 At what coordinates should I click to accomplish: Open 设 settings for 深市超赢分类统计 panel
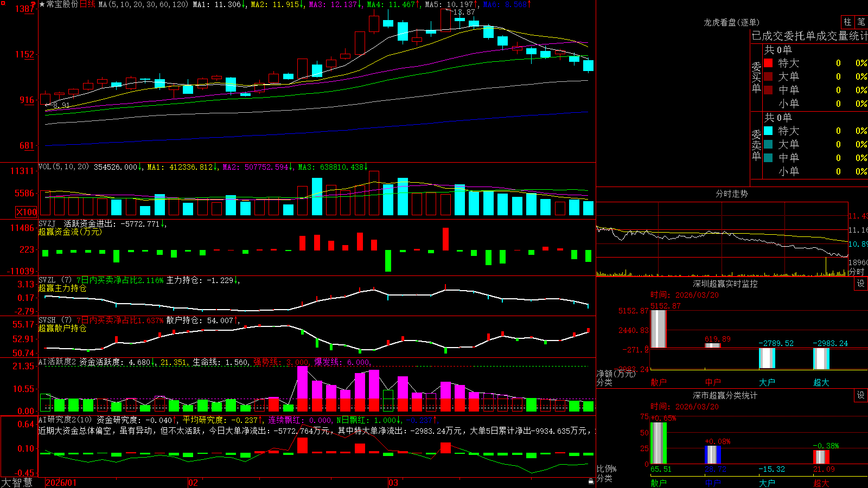(861, 395)
